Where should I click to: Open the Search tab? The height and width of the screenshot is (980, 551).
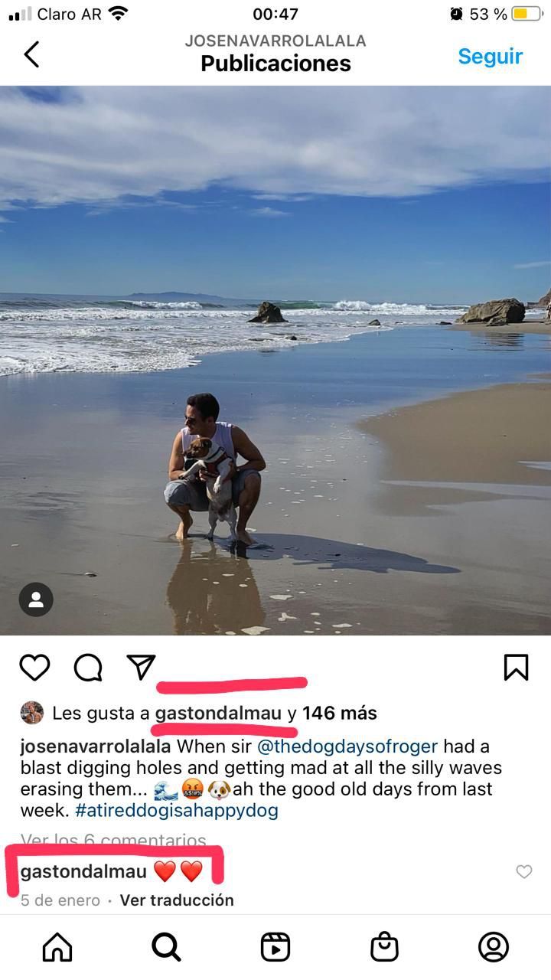pyautogui.click(x=166, y=947)
